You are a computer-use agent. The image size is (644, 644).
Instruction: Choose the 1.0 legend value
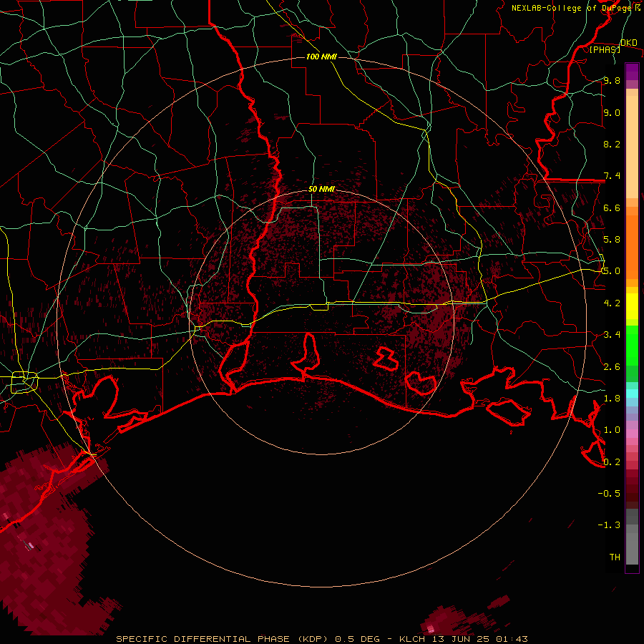612,430
